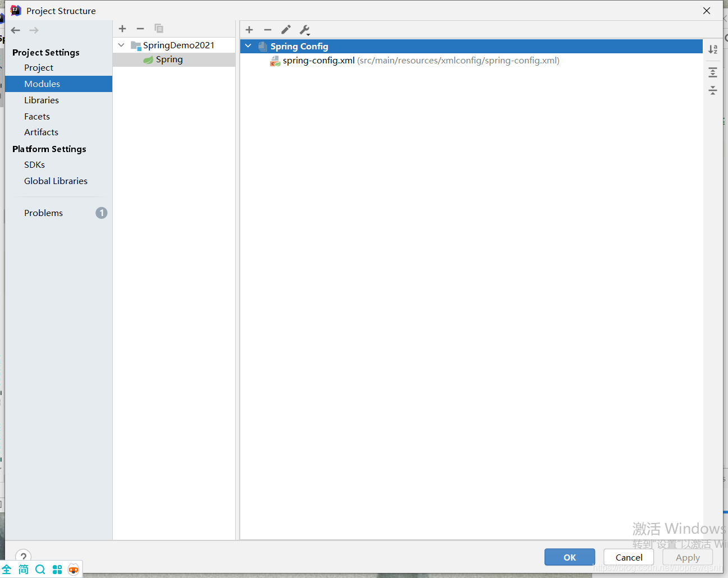
Task: Click the Spring Config fileset icon
Action: 262,47
